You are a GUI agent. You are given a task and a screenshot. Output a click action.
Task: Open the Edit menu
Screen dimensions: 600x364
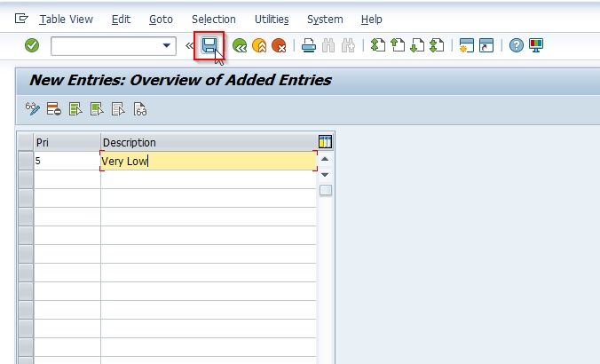click(121, 20)
